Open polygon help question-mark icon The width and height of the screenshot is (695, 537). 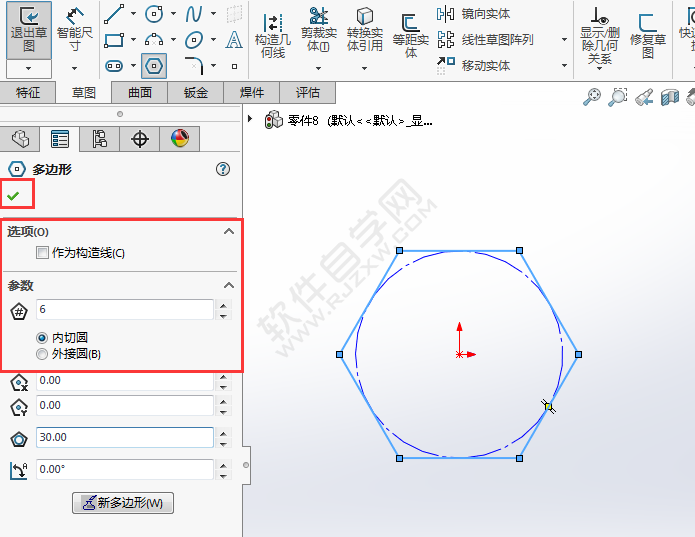point(223,169)
